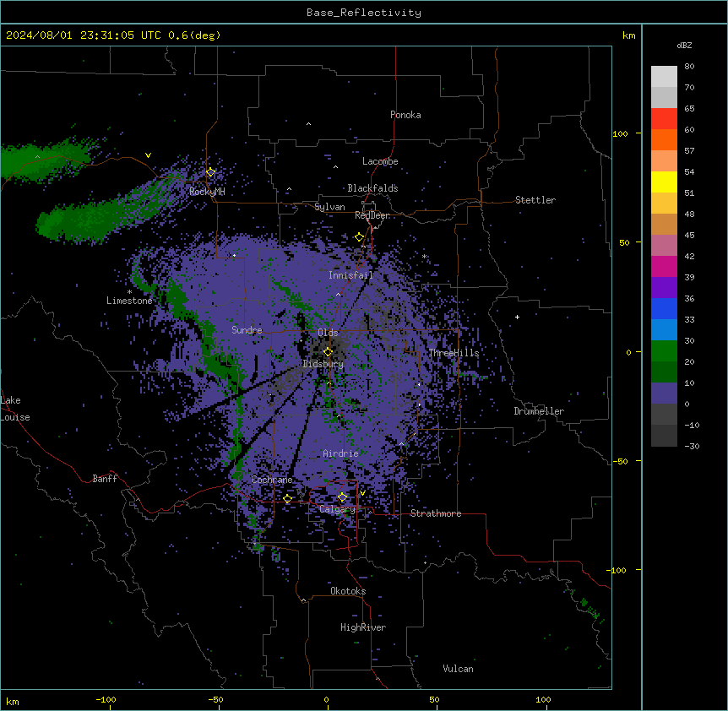
Task: Select the royal blue swatch between 36 and 33 dBZ
Action: tap(664, 308)
